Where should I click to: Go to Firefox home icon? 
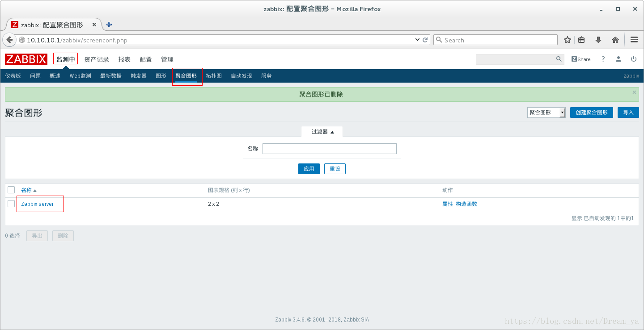point(615,40)
